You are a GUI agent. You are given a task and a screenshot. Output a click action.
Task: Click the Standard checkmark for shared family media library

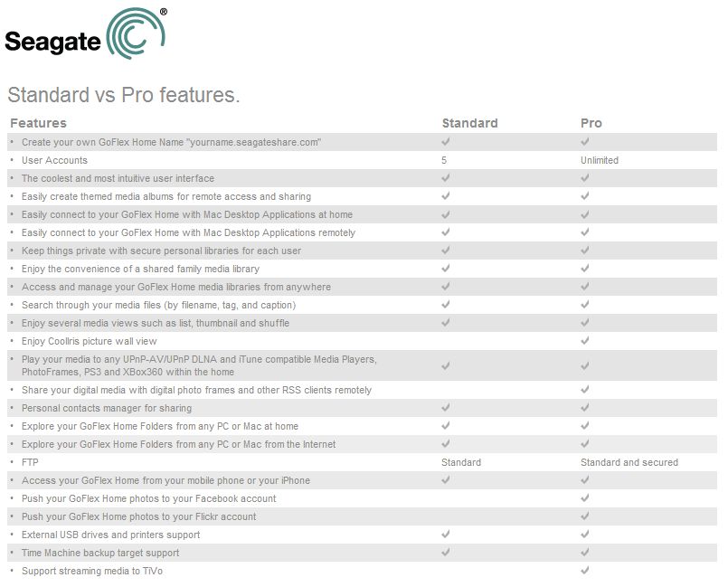click(x=446, y=269)
